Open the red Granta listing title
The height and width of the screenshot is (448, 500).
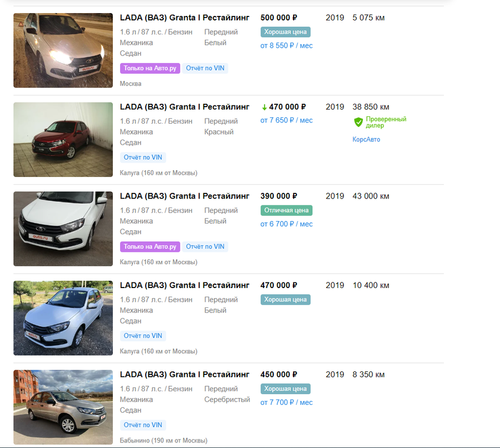click(x=184, y=107)
